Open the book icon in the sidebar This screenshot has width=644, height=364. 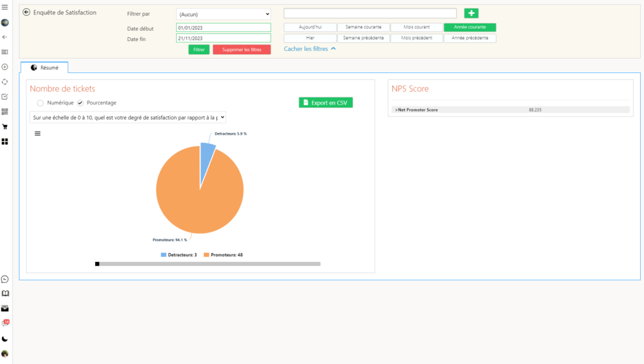(x=5, y=293)
